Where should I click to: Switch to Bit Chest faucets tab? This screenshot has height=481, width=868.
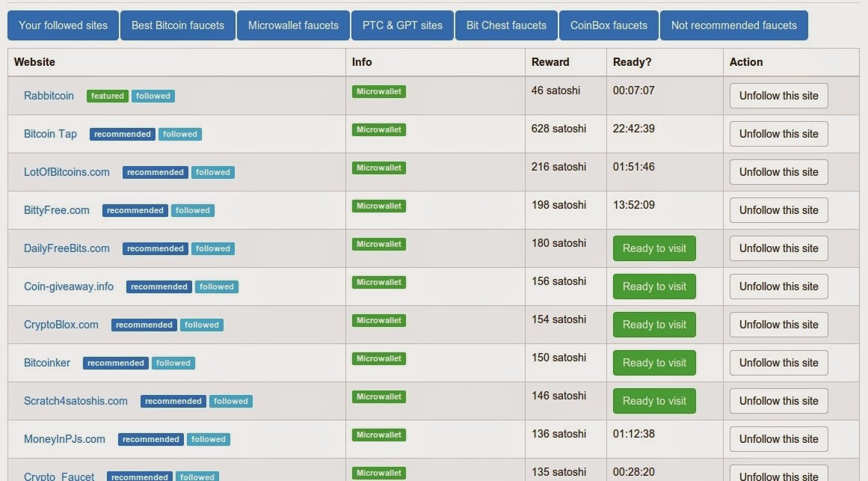click(506, 25)
